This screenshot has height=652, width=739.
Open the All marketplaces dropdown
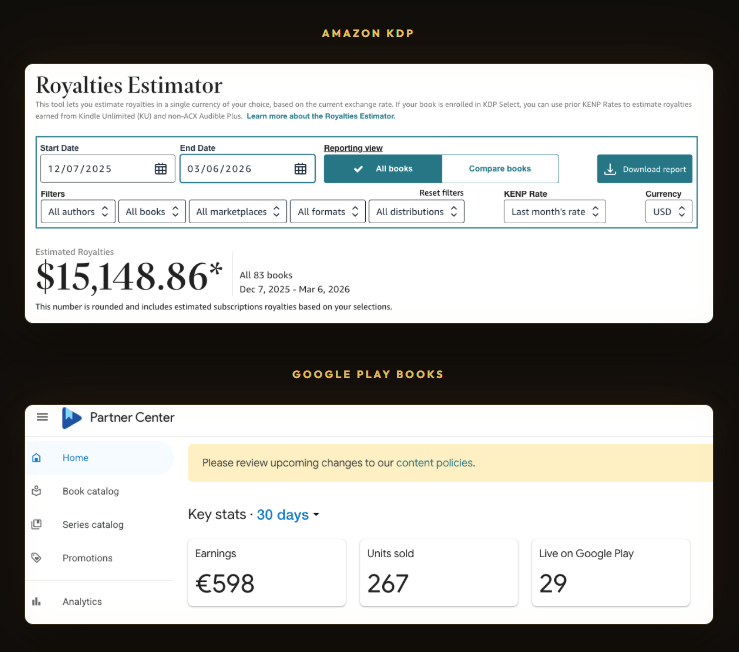click(x=238, y=212)
